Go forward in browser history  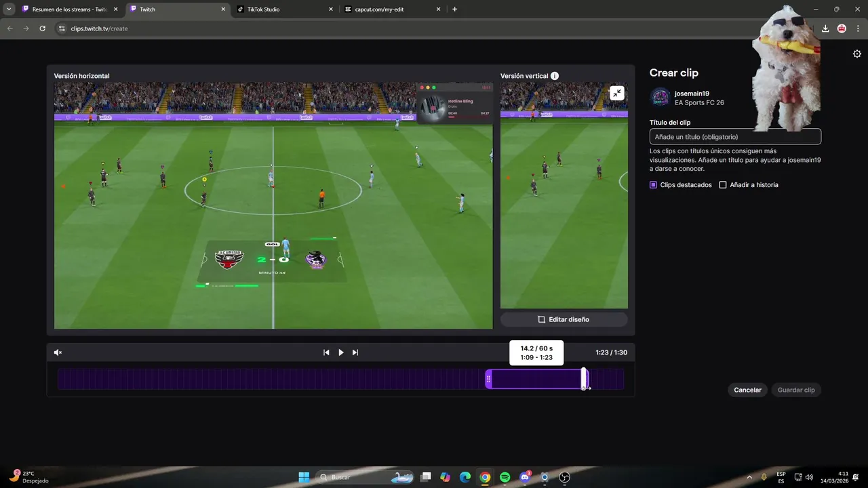pyautogui.click(x=26, y=28)
